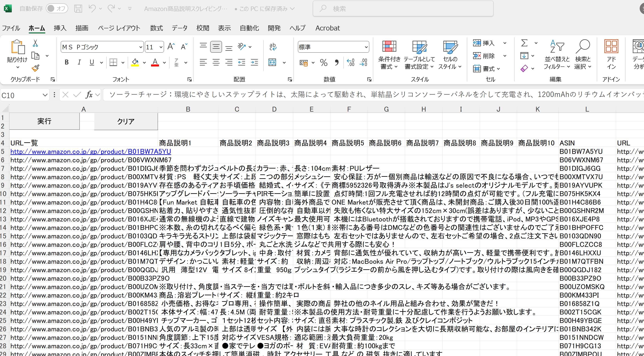Increase font size with larger A
644x356 pixels.
pos(171,47)
